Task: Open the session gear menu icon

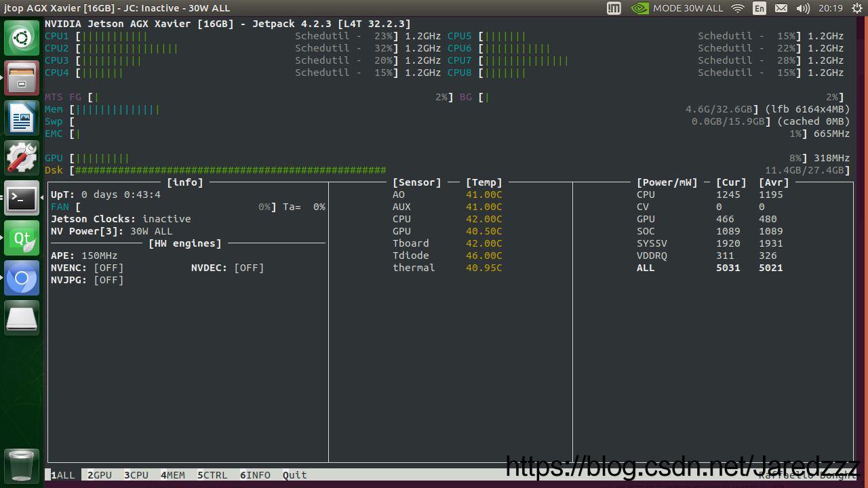Action: coord(856,8)
